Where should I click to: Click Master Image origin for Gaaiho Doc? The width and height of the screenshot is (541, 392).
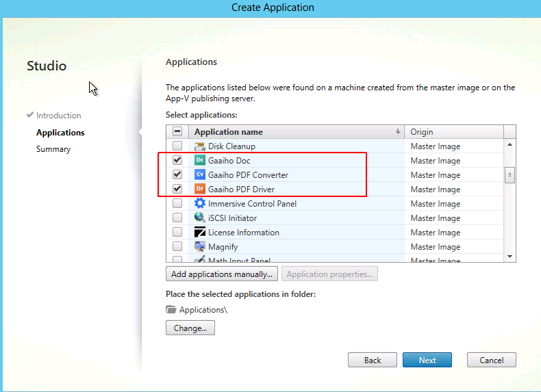click(x=436, y=161)
